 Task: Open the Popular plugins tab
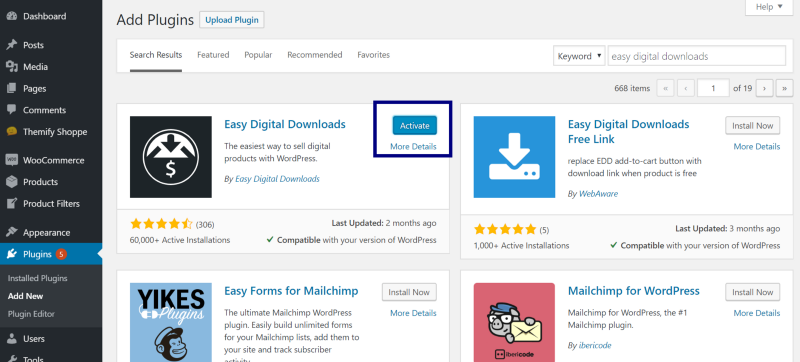(x=258, y=55)
